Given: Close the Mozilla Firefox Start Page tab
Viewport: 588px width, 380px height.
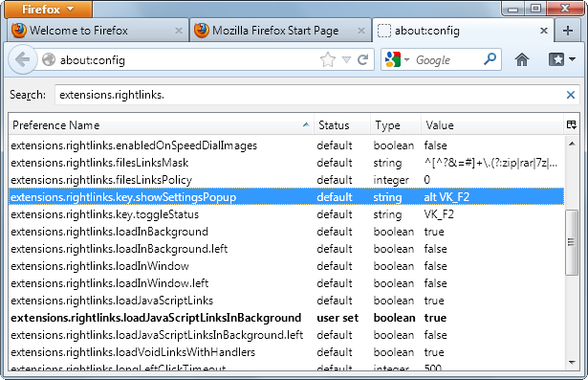Looking at the screenshot, I should [x=361, y=31].
